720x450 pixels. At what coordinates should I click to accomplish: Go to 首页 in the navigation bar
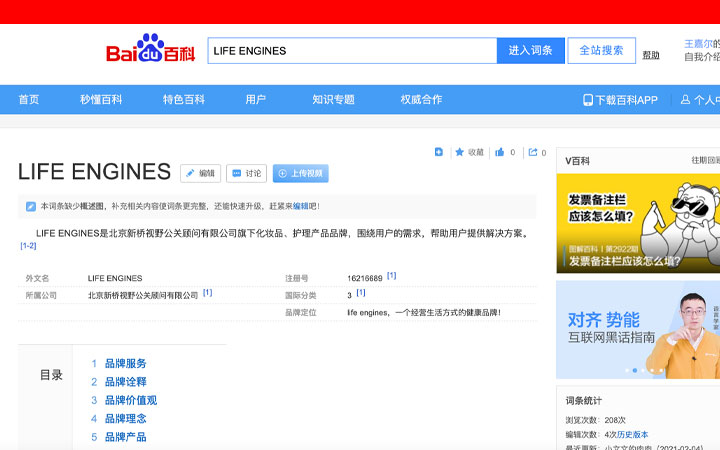pyautogui.click(x=28, y=99)
